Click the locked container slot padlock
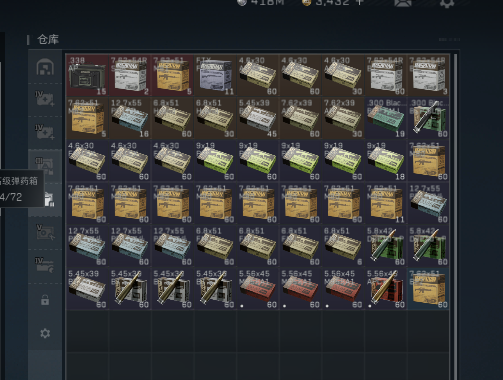Viewport: 503px width, 380px height. (x=45, y=300)
